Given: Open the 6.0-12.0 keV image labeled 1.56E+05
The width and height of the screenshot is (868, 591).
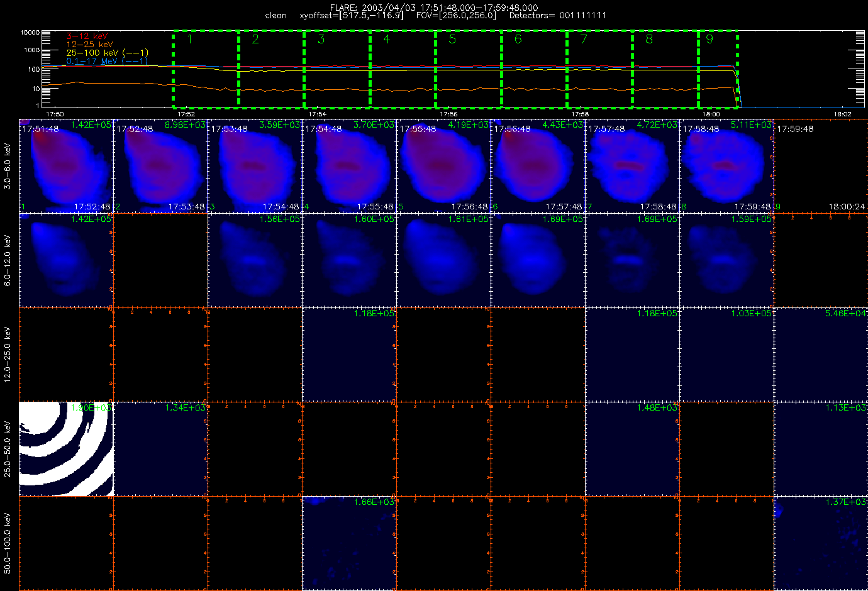Looking at the screenshot, I should (255, 260).
